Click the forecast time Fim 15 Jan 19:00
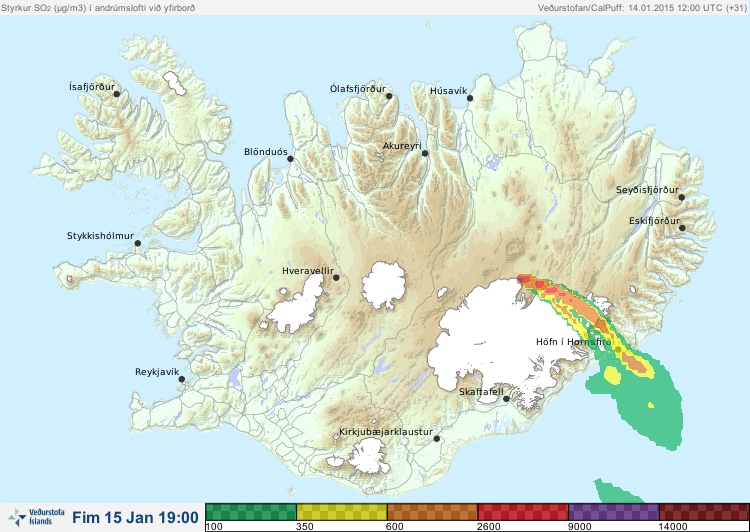This screenshot has height=532, width=750. click(x=135, y=517)
